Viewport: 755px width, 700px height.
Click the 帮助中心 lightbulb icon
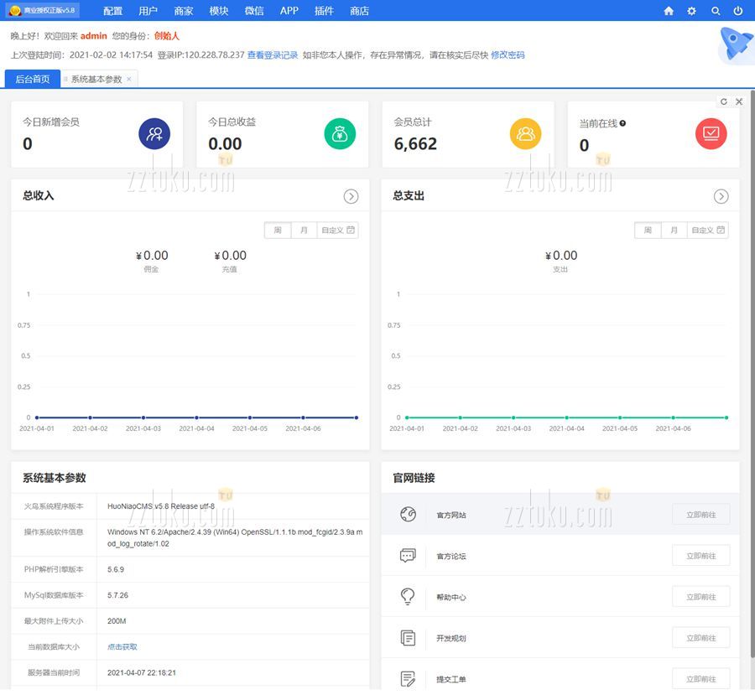pos(408,597)
